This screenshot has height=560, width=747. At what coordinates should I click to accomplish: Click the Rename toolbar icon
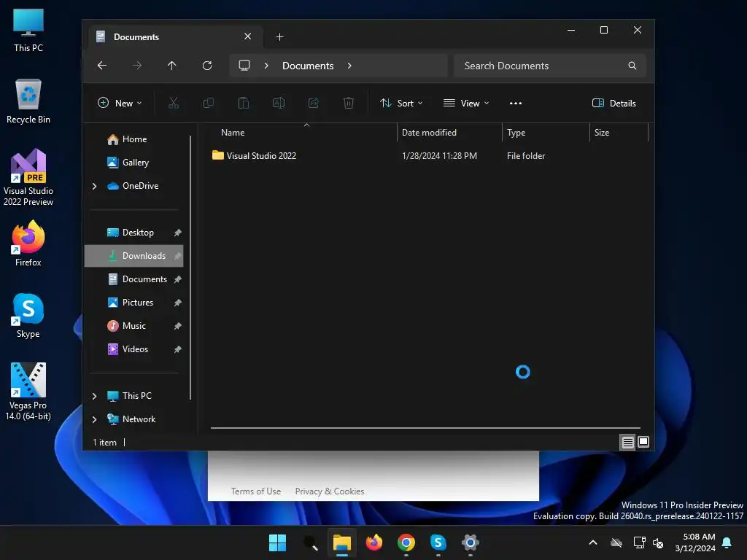278,103
